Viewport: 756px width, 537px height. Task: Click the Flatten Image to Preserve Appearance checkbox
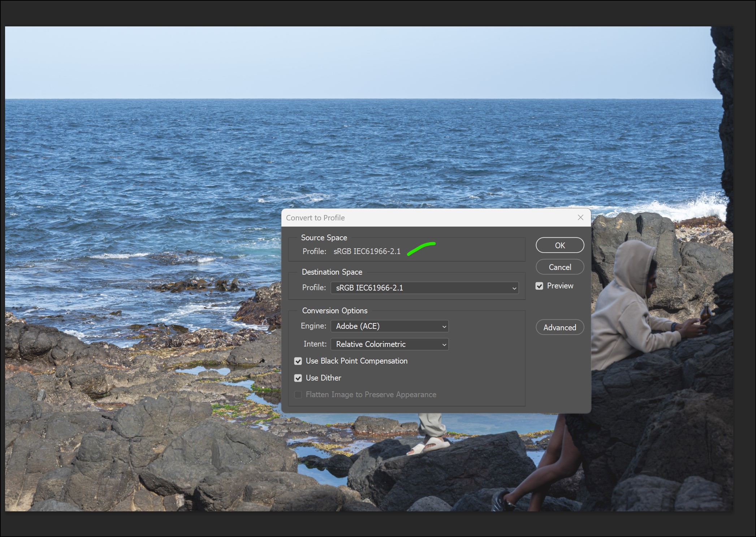click(x=298, y=395)
